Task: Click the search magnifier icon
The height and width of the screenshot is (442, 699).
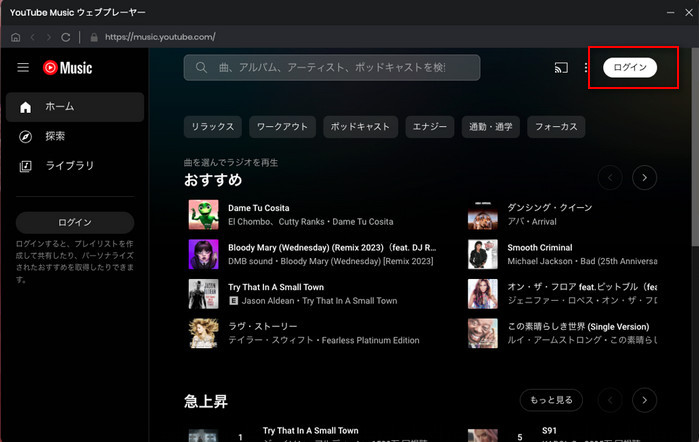Action: click(x=201, y=67)
